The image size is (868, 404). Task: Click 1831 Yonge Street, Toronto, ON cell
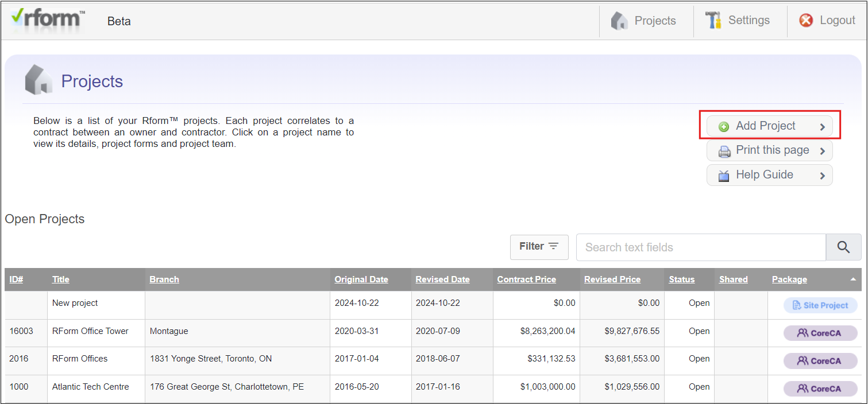(211, 359)
